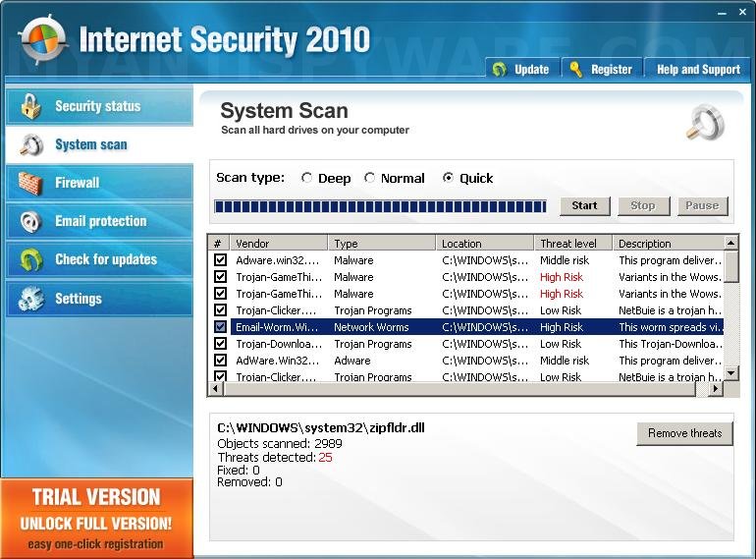This screenshot has height=559, width=756.
Task: Click the threat list scroll down arrow
Action: tap(731, 372)
